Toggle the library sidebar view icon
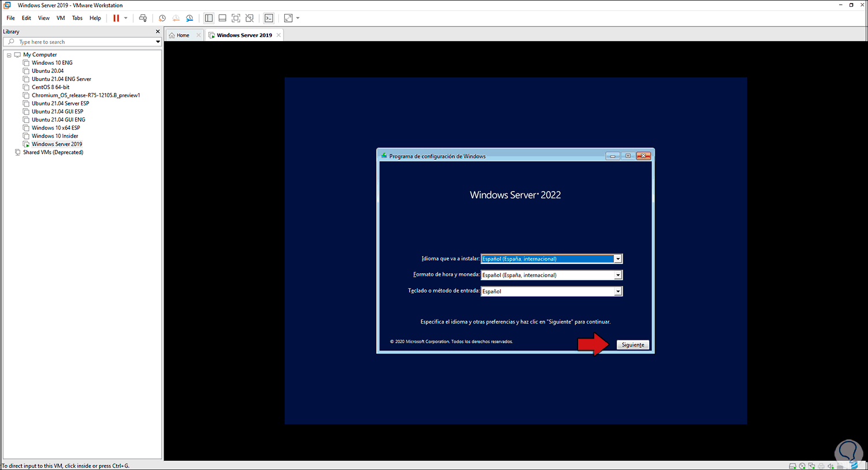 pos(209,18)
